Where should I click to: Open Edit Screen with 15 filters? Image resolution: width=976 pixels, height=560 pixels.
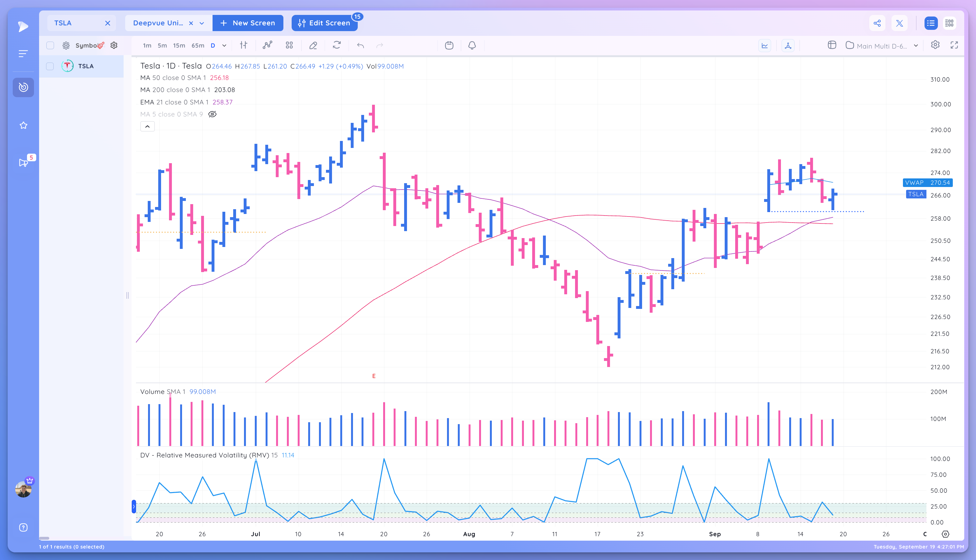click(324, 23)
